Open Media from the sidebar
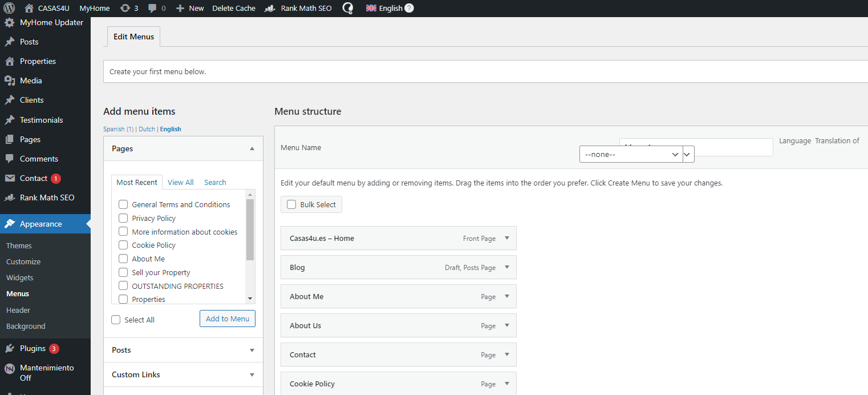The image size is (868, 395). 31,80
